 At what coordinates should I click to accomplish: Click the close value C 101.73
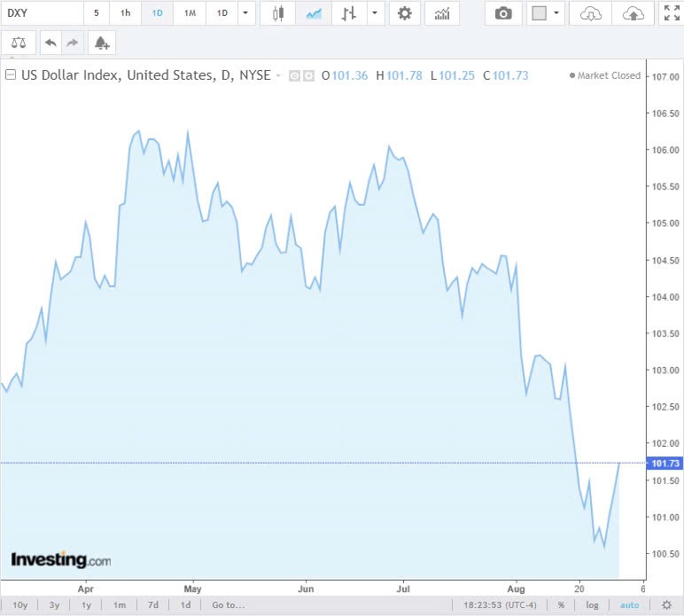tap(506, 76)
